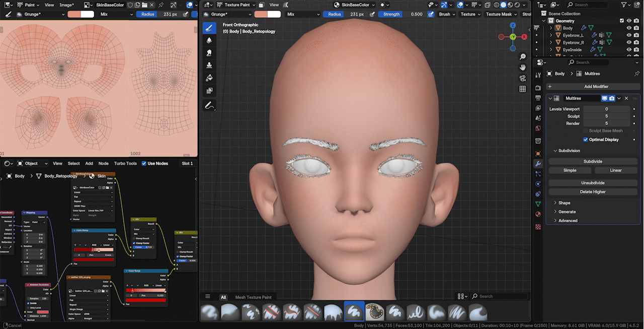Select the Soften (droplet) paint tool
Image resolution: width=644 pixels, height=329 pixels.
209,40
